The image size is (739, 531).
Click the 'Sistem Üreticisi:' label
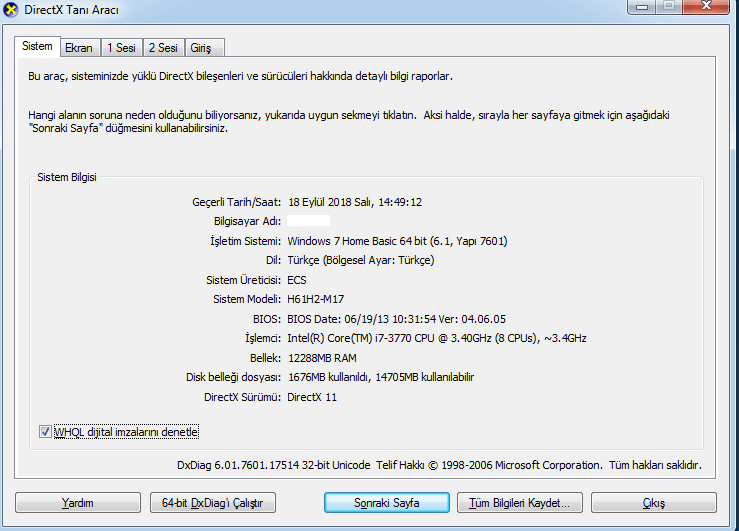[244, 280]
